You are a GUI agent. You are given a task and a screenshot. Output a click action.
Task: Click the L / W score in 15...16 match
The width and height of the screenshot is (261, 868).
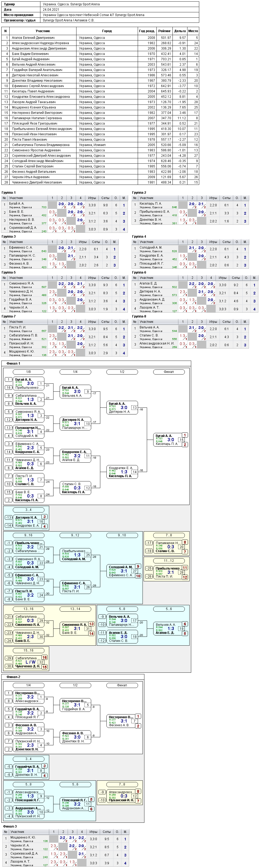pyautogui.click(x=30, y=662)
